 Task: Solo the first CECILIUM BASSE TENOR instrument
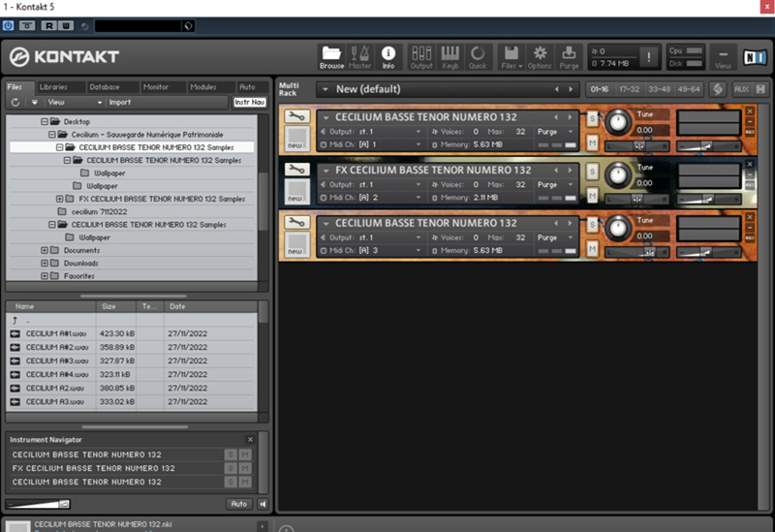[592, 118]
